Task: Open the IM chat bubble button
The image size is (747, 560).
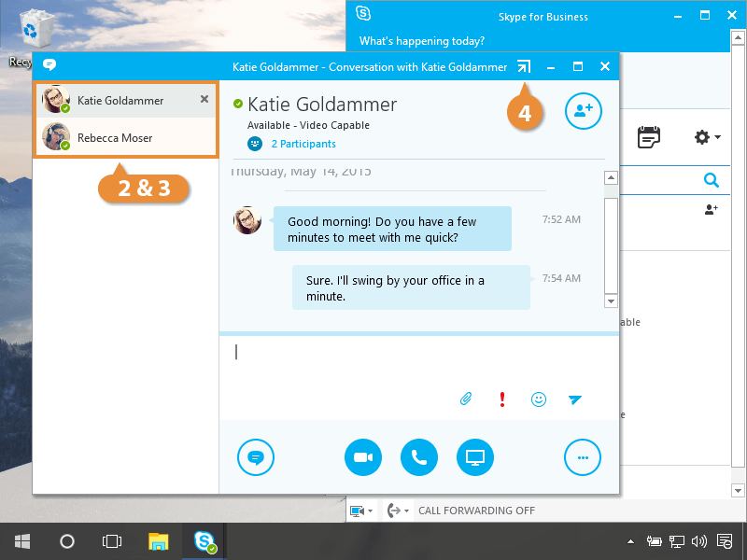Action: [x=256, y=457]
